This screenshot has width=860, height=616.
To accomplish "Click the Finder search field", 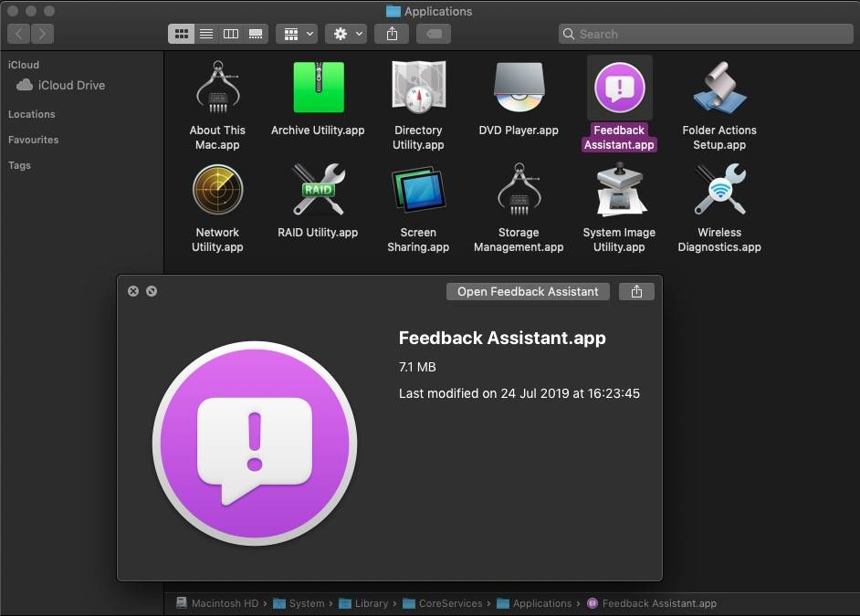I will click(x=706, y=34).
